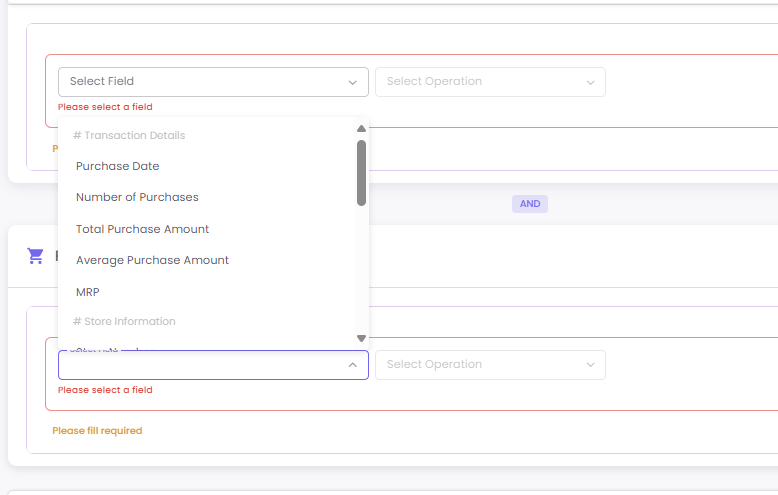Click the shopping cart section icon

(36, 256)
